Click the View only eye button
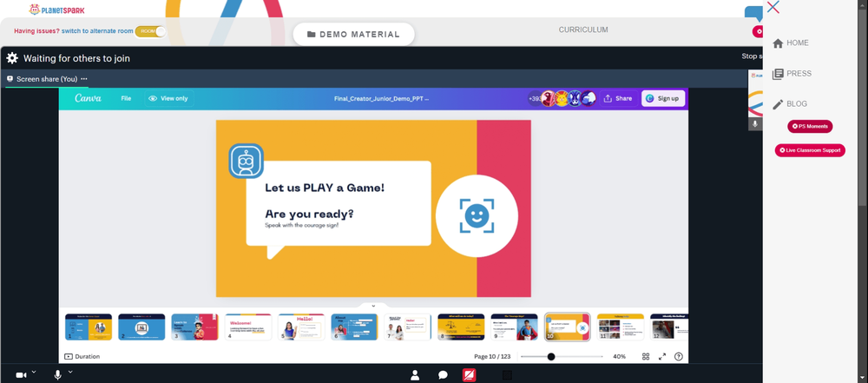868x383 pixels. click(x=169, y=99)
